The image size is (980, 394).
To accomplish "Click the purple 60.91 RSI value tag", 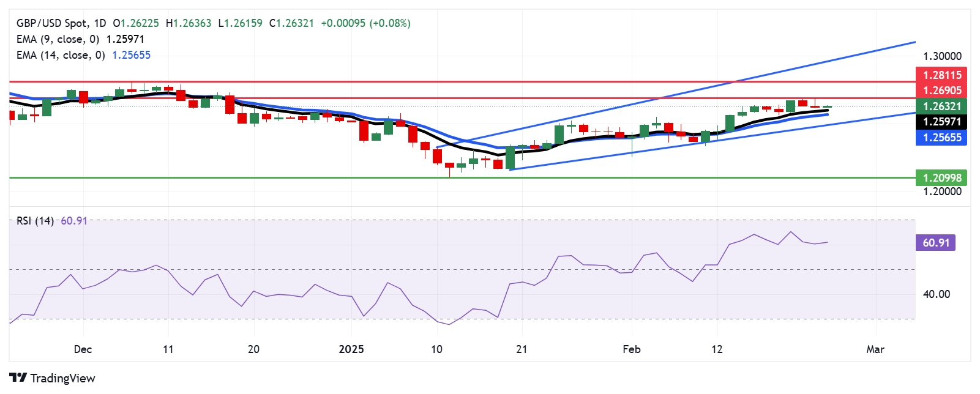I will (x=936, y=243).
